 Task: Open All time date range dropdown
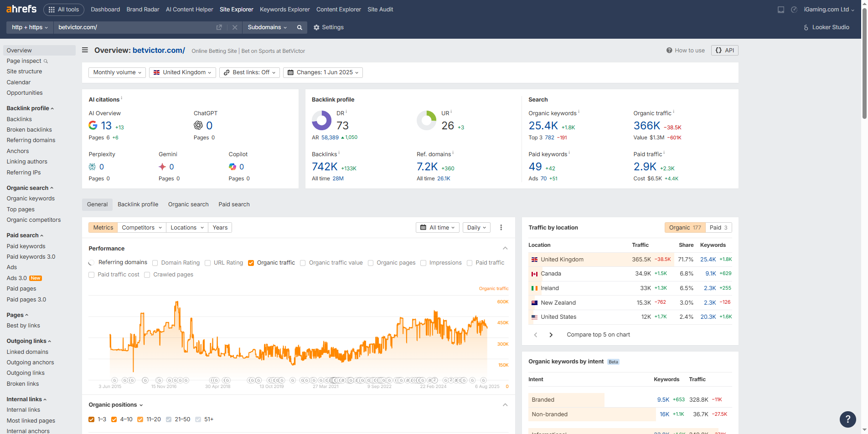pos(438,228)
